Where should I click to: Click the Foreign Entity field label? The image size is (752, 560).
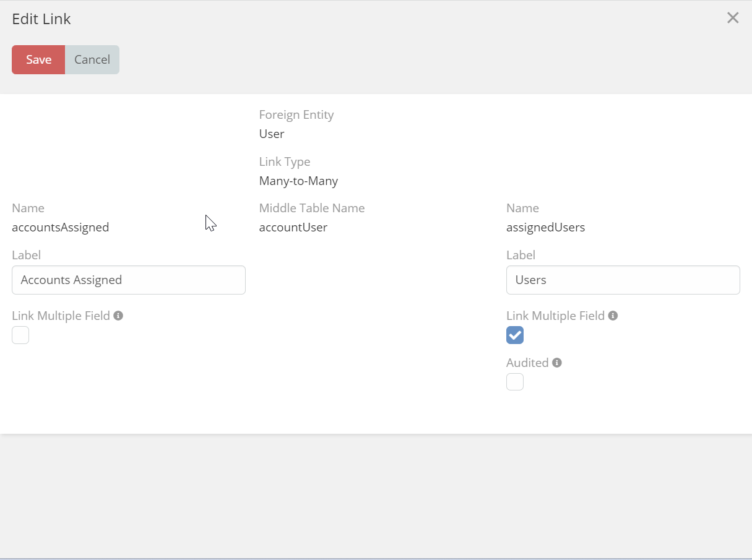click(296, 115)
